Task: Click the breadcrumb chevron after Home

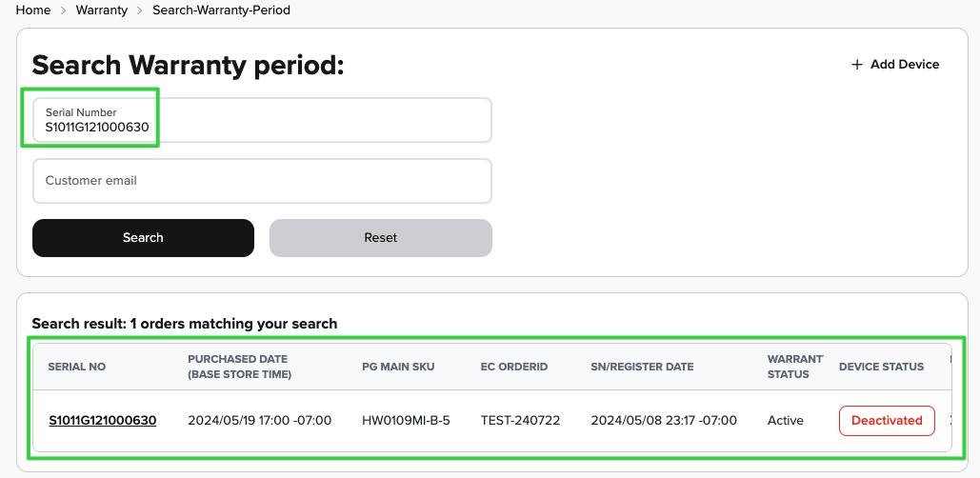Action: click(64, 10)
